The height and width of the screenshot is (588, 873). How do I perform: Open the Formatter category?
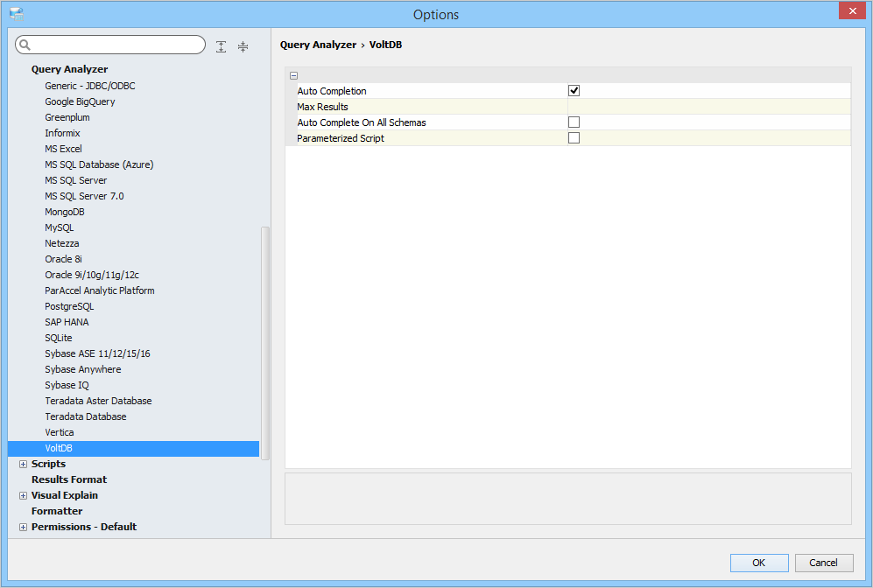(x=57, y=511)
